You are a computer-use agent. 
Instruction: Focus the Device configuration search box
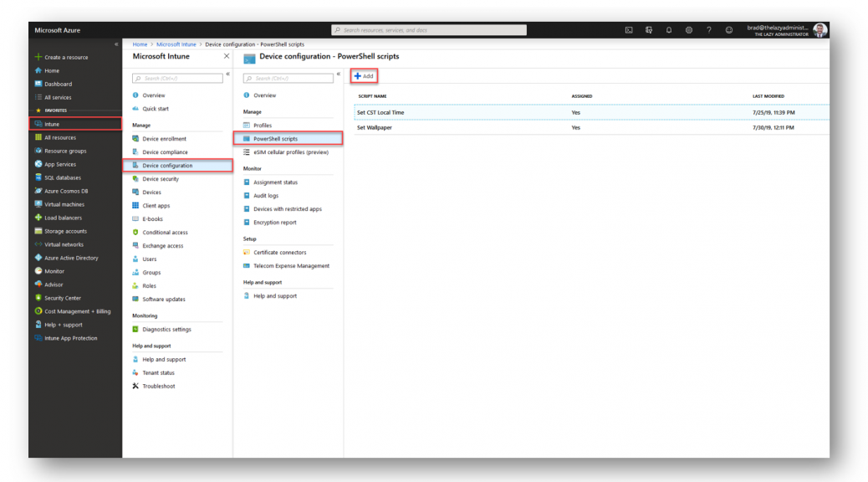click(x=288, y=79)
